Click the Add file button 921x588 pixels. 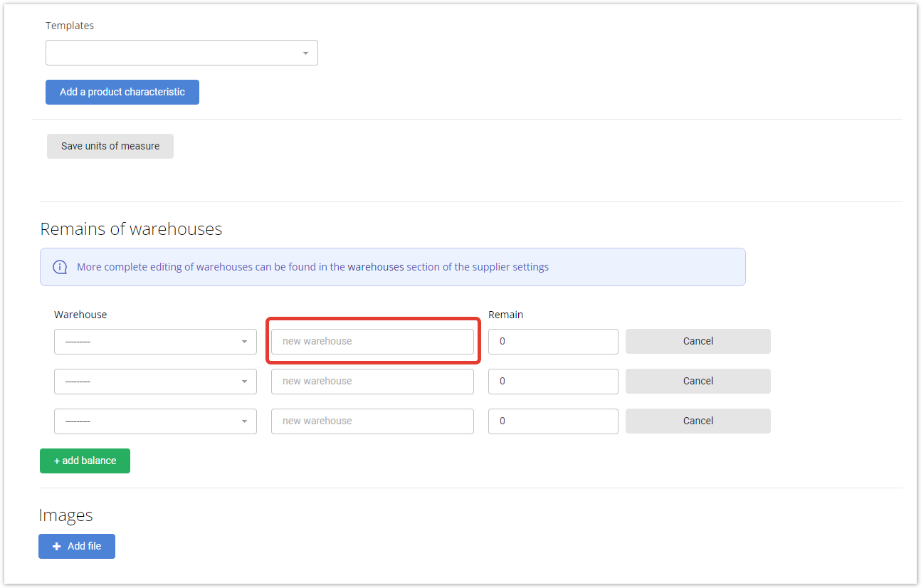coord(77,546)
